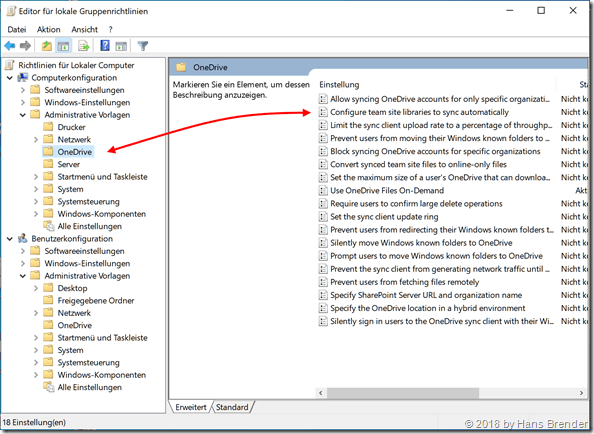594x434 pixels.
Task: Select Silently sign in users to OneDrive sync client
Action: pyautogui.click(x=442, y=321)
